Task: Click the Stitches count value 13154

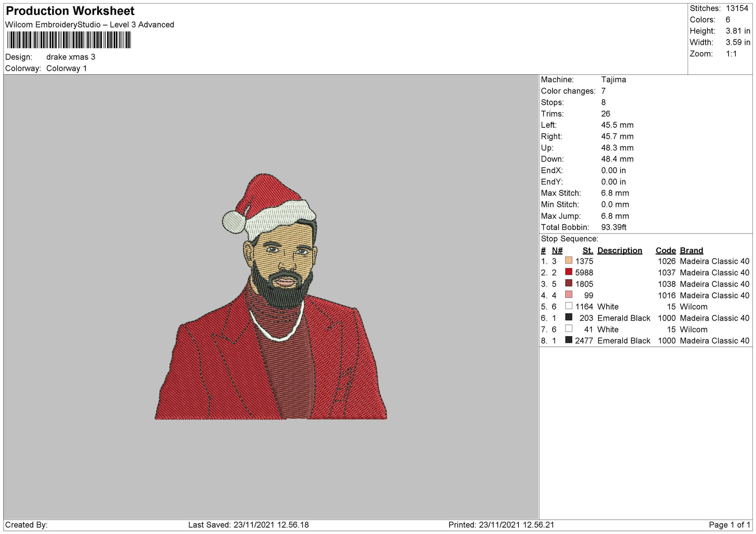Action: [737, 8]
